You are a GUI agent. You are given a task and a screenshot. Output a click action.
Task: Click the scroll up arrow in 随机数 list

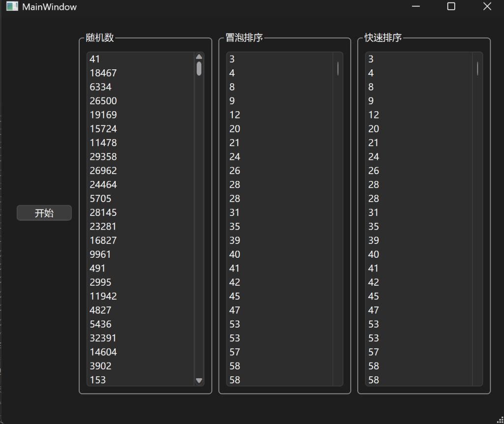(199, 57)
